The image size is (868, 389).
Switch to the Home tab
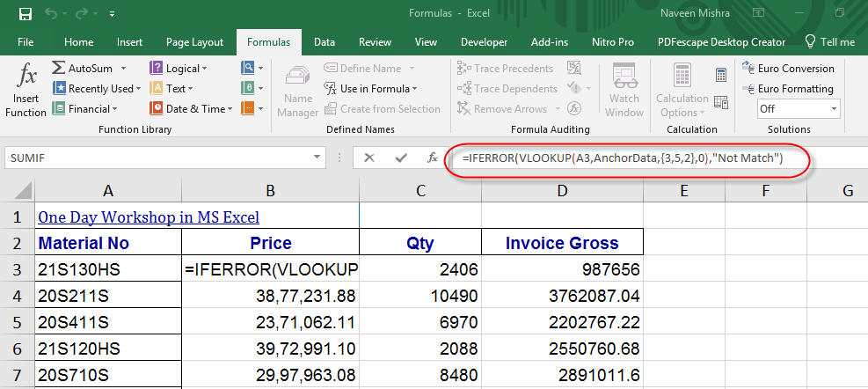(78, 42)
